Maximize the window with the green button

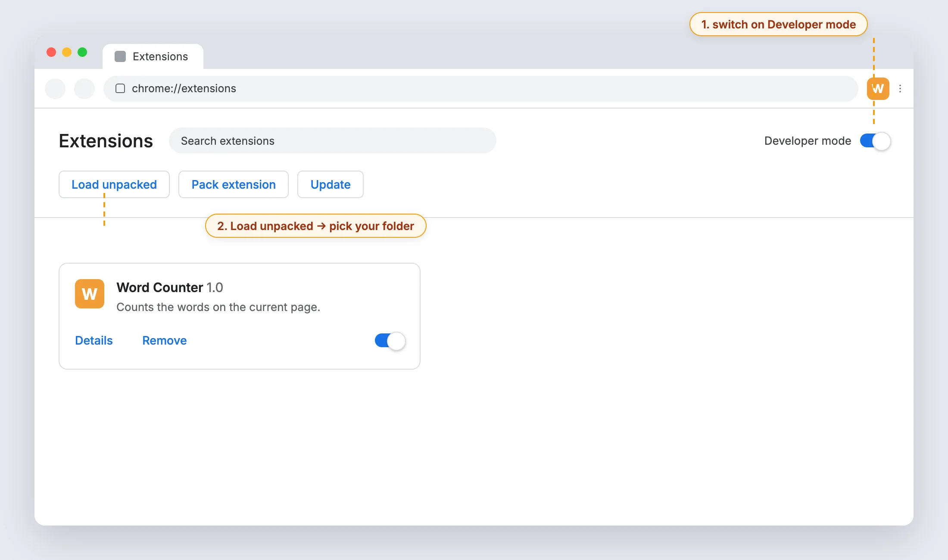tap(82, 52)
